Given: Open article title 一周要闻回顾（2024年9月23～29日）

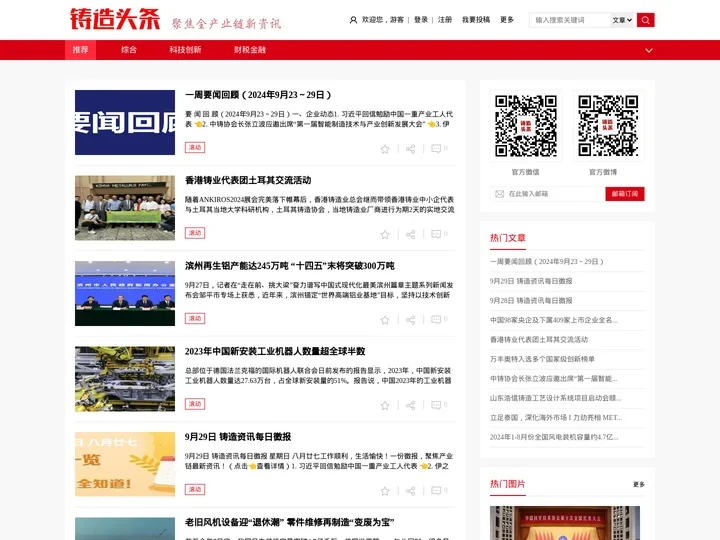Looking at the screenshot, I should (258, 95).
